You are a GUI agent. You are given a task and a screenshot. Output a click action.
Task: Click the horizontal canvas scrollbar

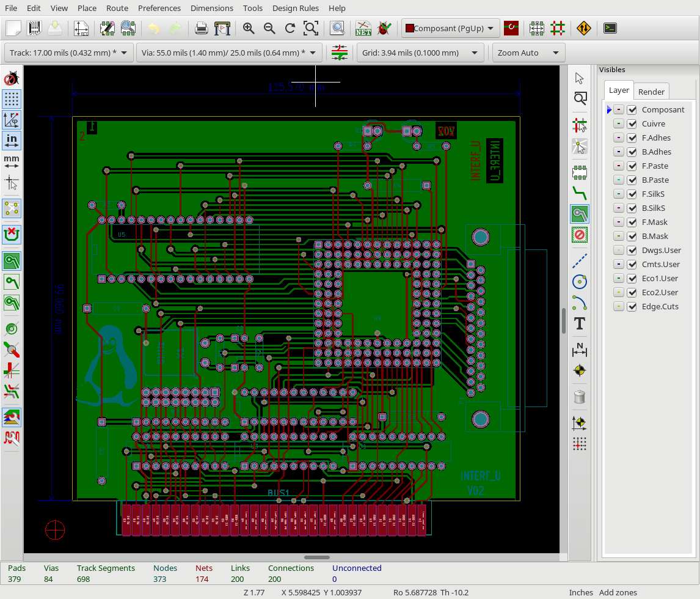(x=316, y=557)
